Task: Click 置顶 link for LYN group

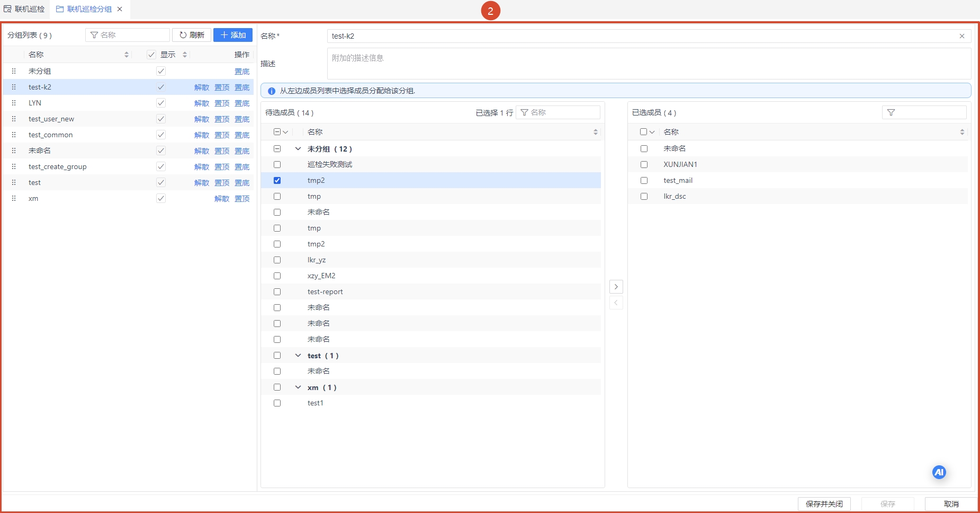Action: (222, 103)
